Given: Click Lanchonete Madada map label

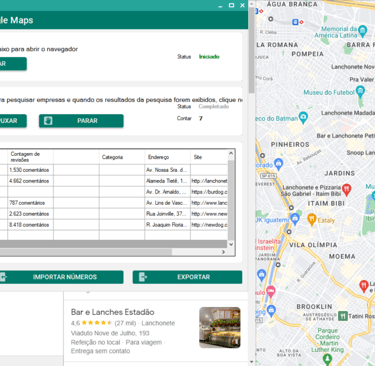Looking at the screenshot, I should pos(348,113).
